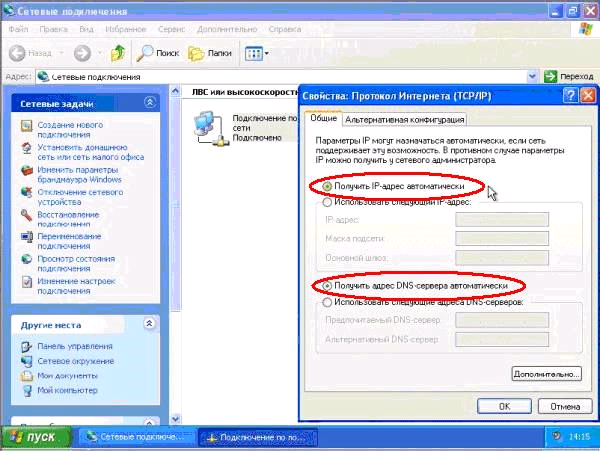Click the Отмена button
The image size is (600, 451).
[x=565, y=406]
